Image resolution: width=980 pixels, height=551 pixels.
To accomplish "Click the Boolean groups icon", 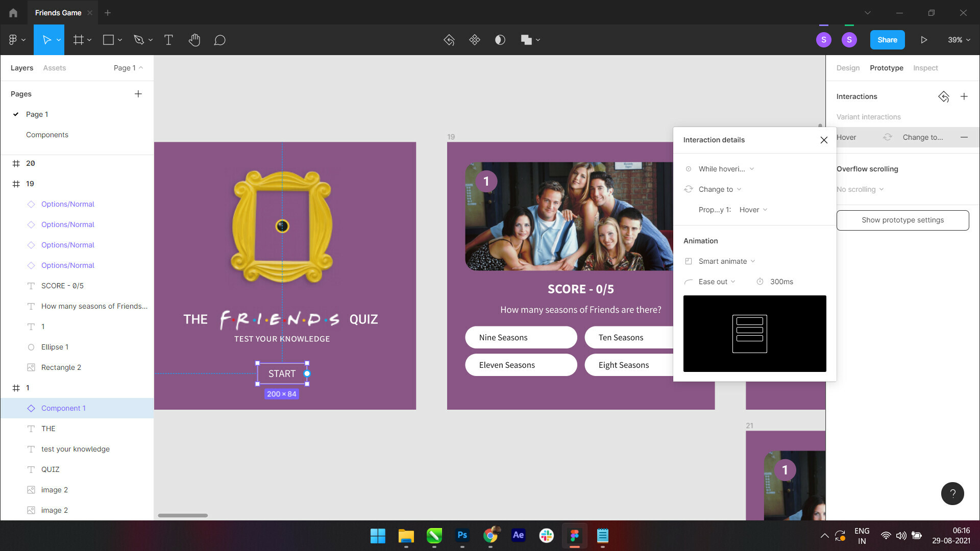I will coord(526,40).
